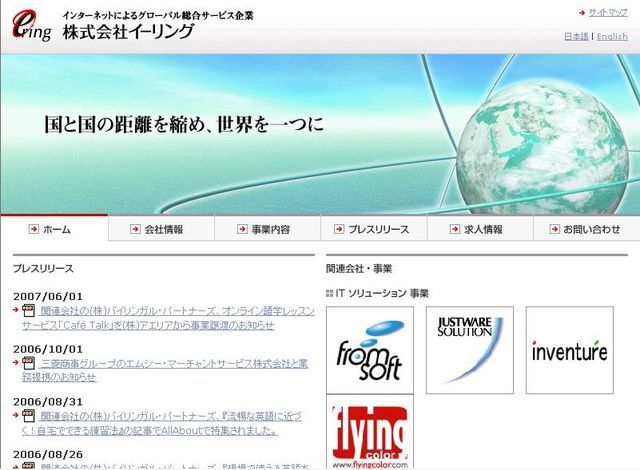Switch language to 日本語
The width and height of the screenshot is (640, 470).
(x=576, y=36)
